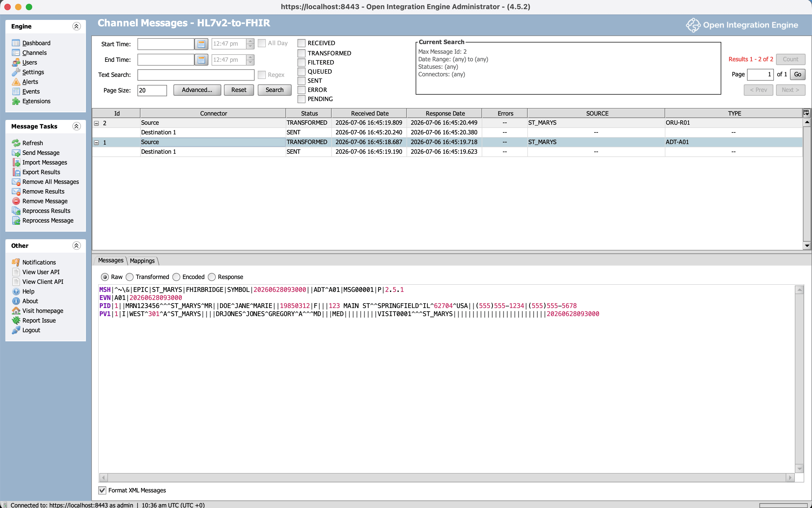Check the QUEUED status filter
Viewport: 812px width, 508px height.
(301, 71)
